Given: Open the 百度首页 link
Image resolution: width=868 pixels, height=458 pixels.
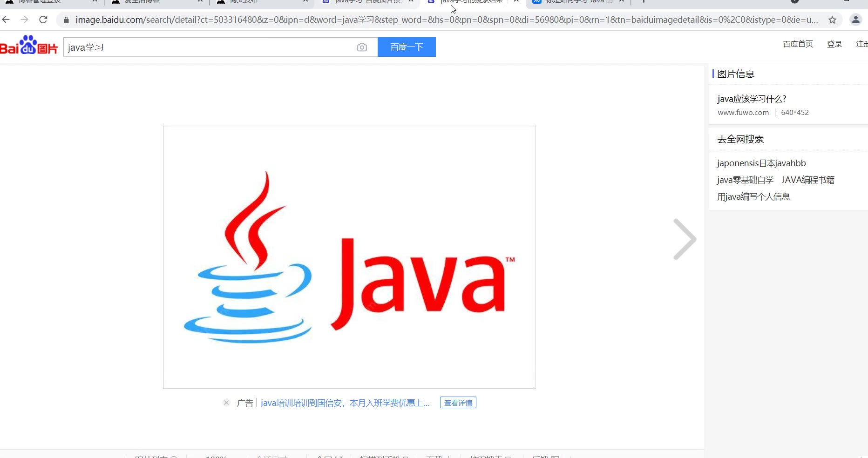Looking at the screenshot, I should (x=798, y=44).
